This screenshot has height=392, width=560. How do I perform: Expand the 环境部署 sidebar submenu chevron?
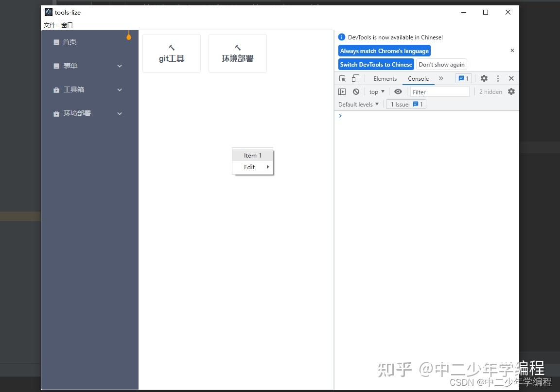(x=120, y=114)
